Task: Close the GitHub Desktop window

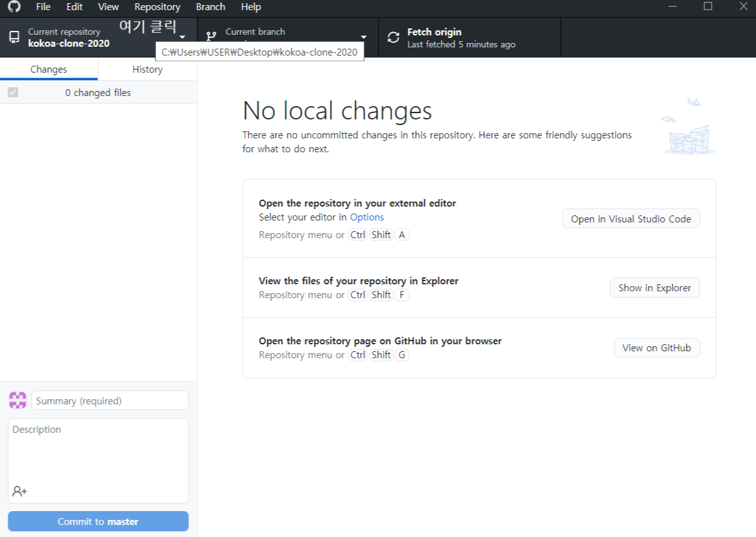Action: pyautogui.click(x=743, y=6)
